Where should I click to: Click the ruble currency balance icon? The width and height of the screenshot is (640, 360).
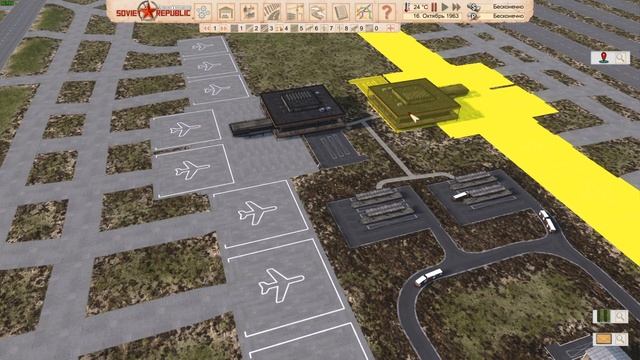coord(473,7)
